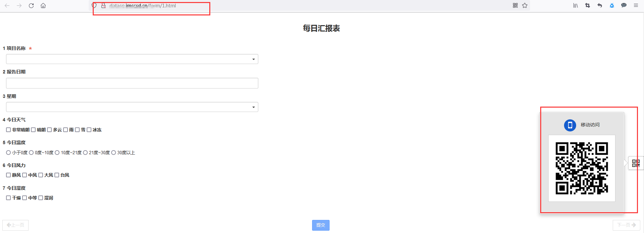The image size is (644, 233).
Task: Go to the browser home page
Action: pos(43,6)
